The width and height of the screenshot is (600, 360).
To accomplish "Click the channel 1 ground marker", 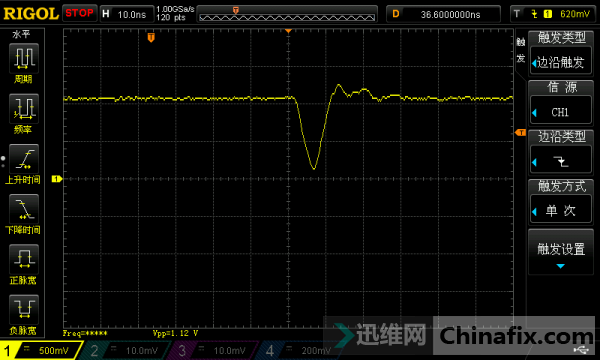I will pyautogui.click(x=57, y=179).
